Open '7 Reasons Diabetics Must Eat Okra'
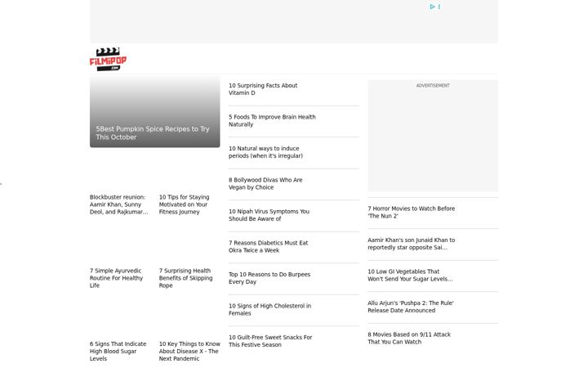Screen dimensions: 588x368 tap(268, 247)
